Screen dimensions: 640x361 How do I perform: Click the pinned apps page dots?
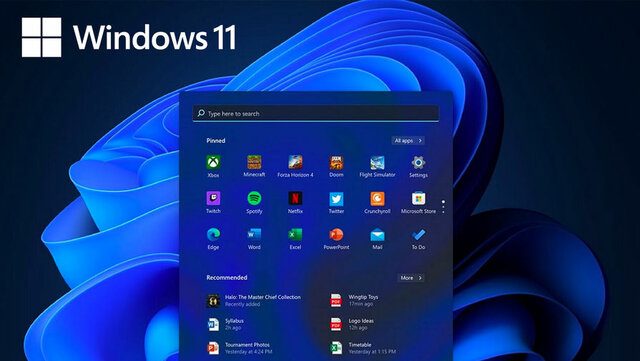(x=443, y=207)
